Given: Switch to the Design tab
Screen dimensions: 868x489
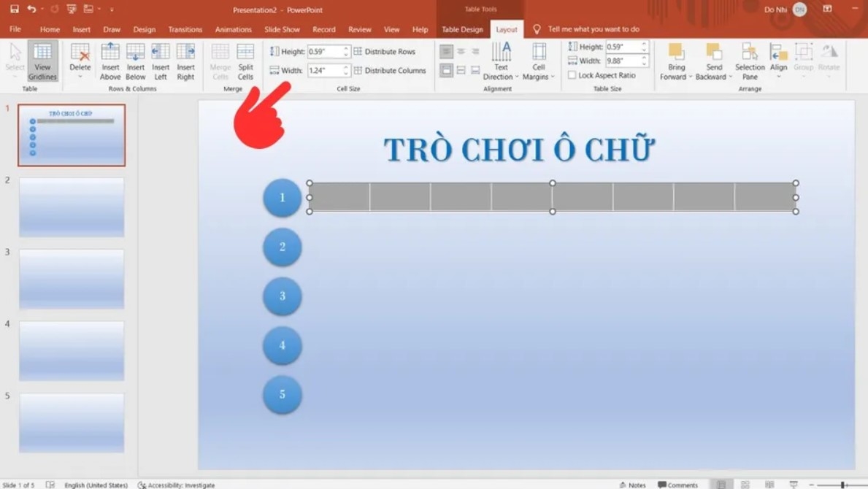Looking at the screenshot, I should [x=144, y=29].
